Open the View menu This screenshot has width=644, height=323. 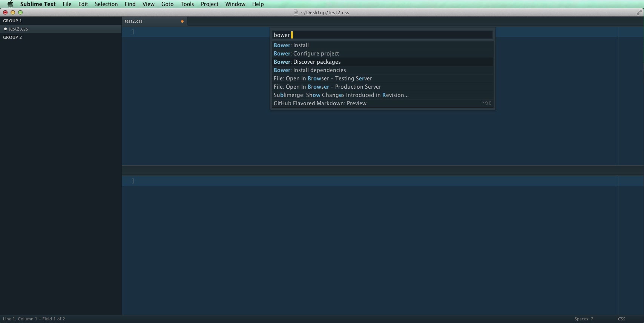(x=148, y=4)
